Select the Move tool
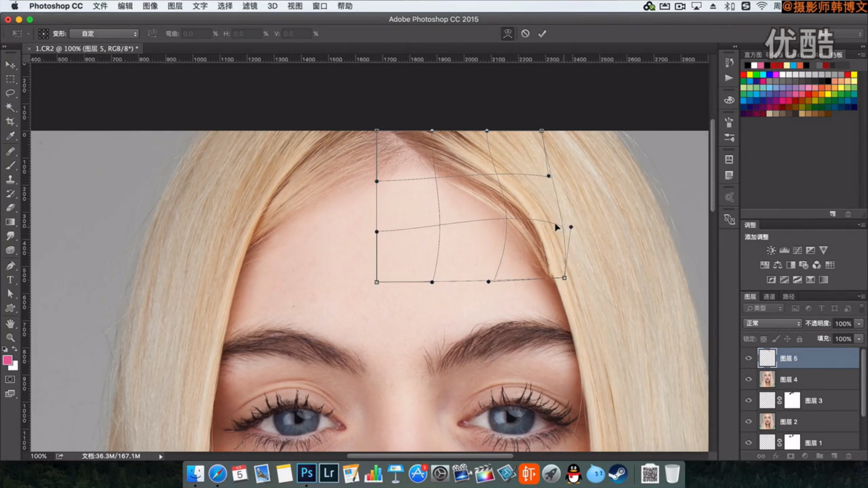 click(10, 65)
